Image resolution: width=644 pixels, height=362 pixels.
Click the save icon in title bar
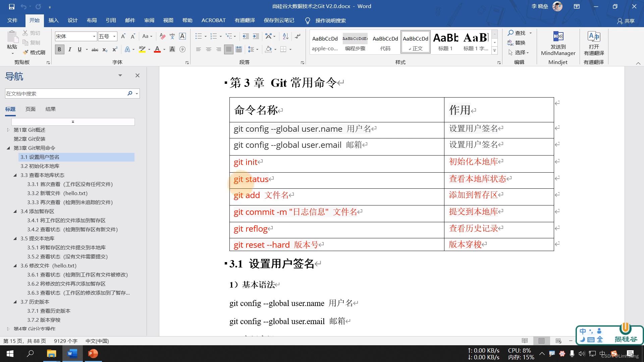12,6
